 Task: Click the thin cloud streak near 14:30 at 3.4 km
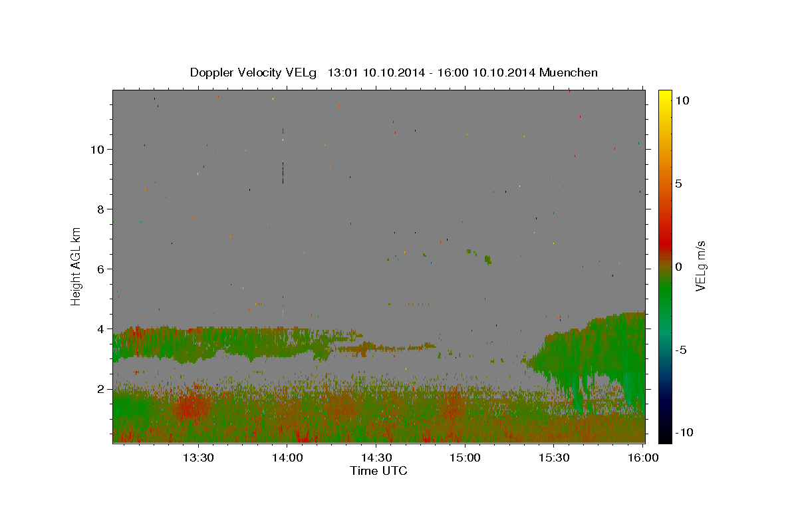tap(386, 347)
